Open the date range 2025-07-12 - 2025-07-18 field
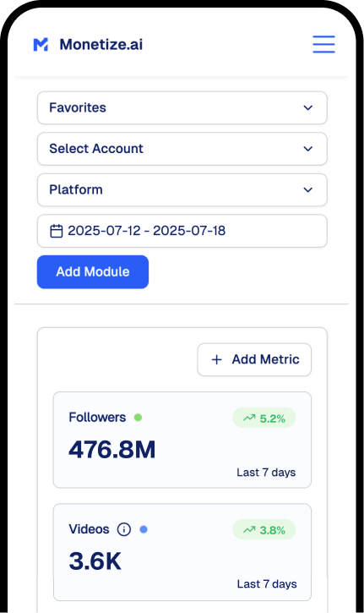The width and height of the screenshot is (364, 613). click(182, 231)
